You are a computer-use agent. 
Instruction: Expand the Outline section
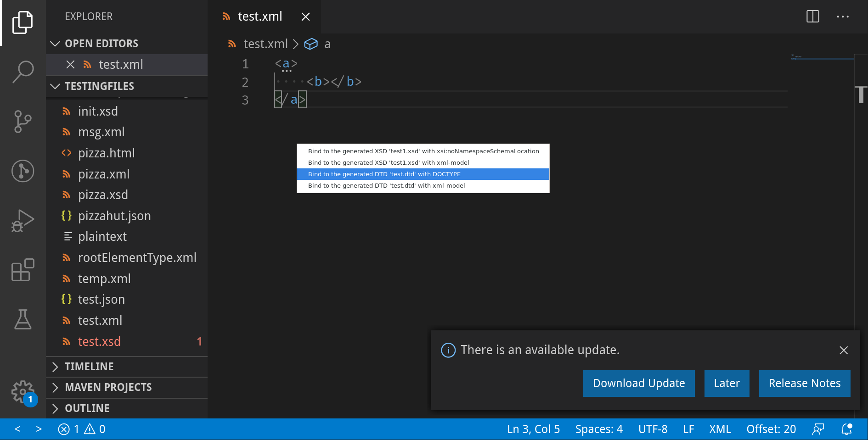127,408
